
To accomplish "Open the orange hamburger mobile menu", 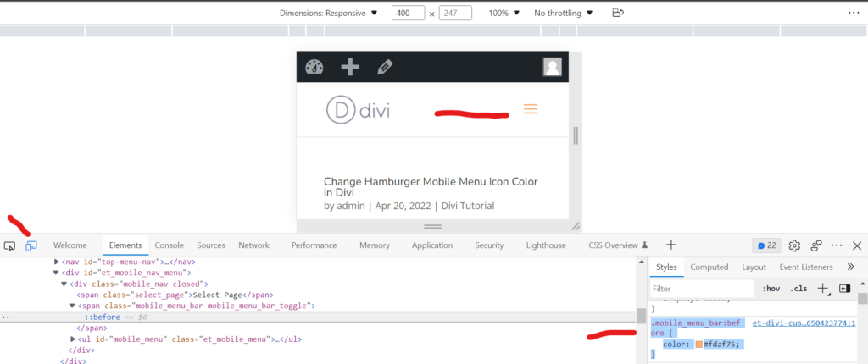I will pos(531,109).
